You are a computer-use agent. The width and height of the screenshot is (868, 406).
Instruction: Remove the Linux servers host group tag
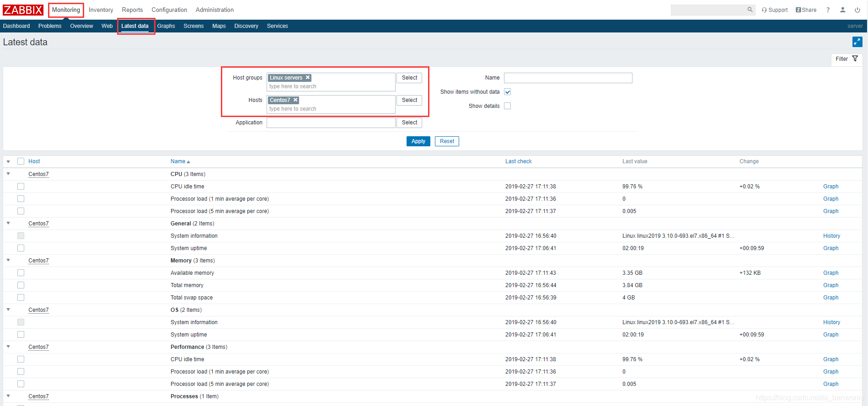308,78
